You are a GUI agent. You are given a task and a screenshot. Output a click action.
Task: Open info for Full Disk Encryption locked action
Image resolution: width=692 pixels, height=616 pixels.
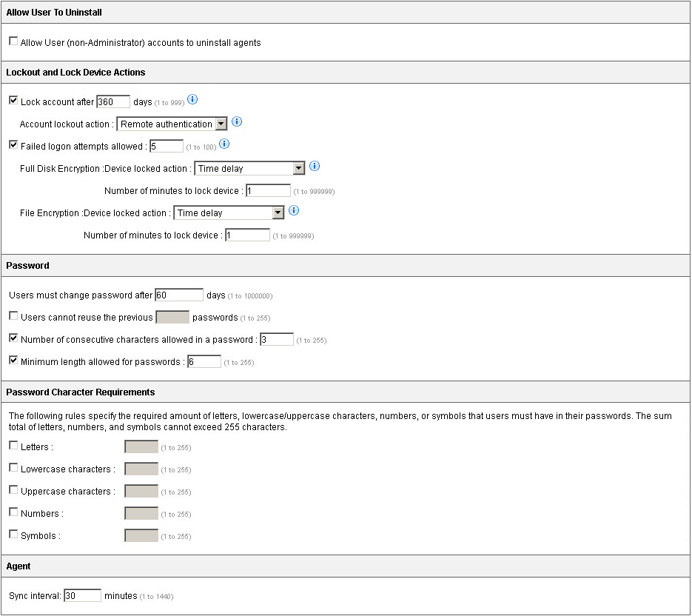click(x=314, y=167)
